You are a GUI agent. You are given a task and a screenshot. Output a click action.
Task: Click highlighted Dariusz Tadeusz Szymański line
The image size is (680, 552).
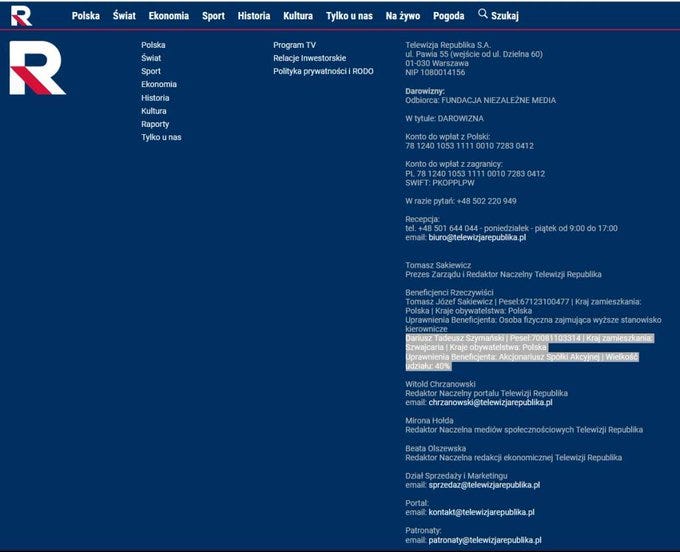point(530,338)
